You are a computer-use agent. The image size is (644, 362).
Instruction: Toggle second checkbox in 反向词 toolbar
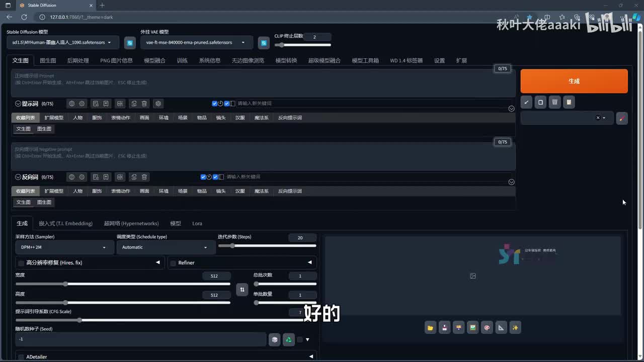point(215,177)
